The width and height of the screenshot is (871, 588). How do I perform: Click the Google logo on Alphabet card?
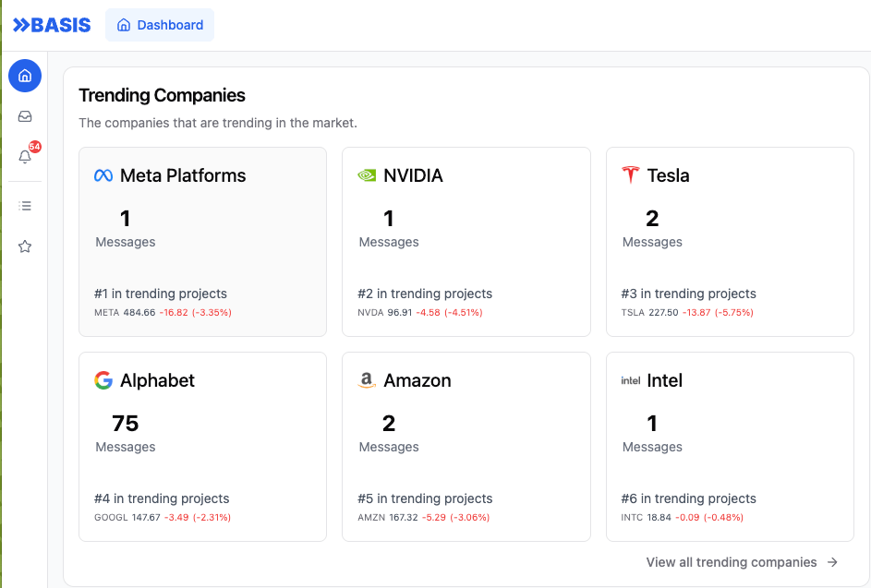[x=103, y=380]
